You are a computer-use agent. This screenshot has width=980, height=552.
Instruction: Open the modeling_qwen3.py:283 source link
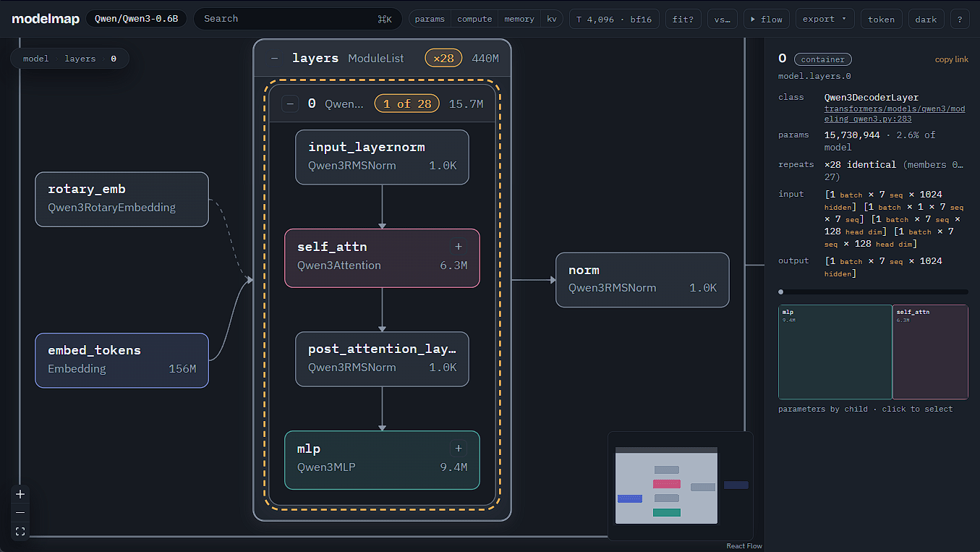pyautogui.click(x=895, y=114)
